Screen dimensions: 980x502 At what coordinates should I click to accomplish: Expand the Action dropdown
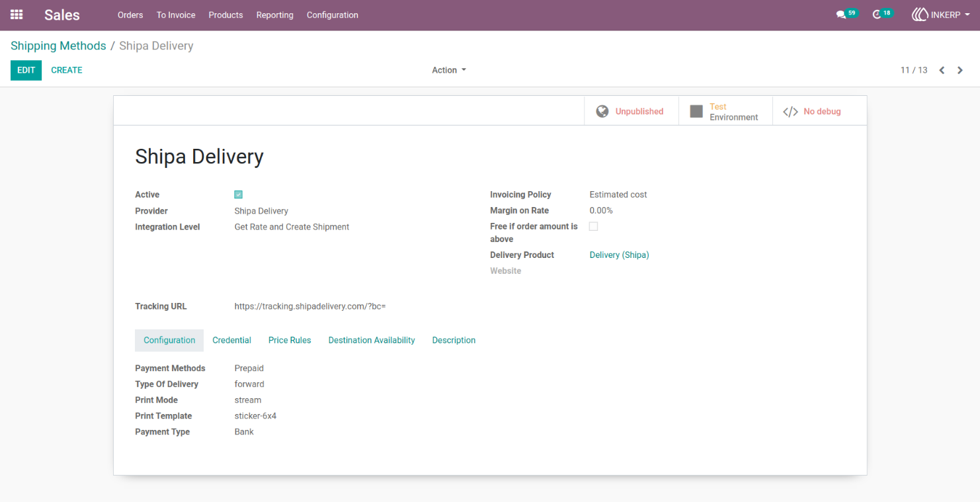point(449,70)
